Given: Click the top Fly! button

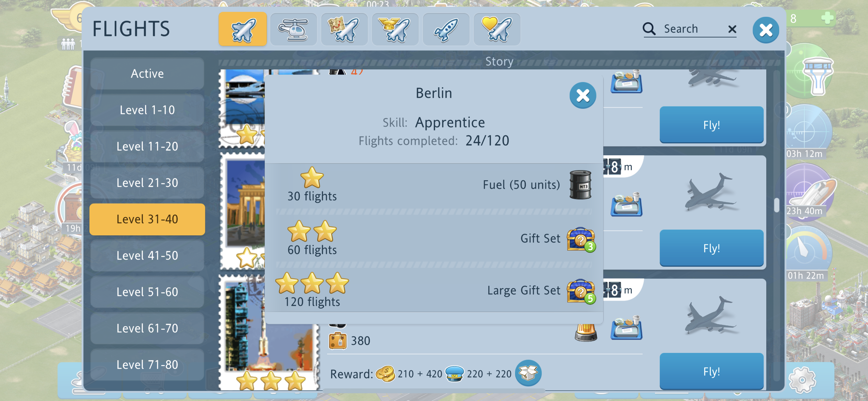Looking at the screenshot, I should coord(711,125).
